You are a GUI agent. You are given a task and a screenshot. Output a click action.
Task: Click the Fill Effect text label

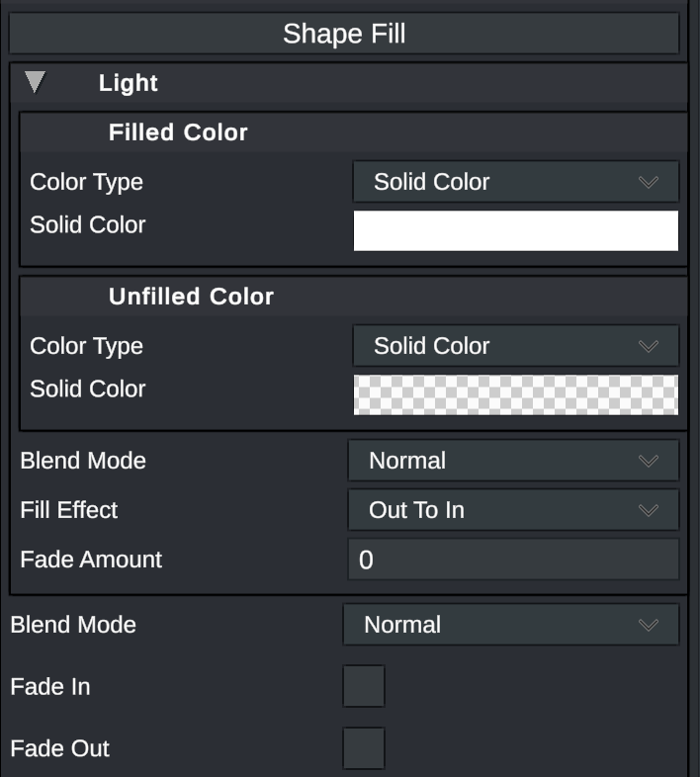(69, 510)
